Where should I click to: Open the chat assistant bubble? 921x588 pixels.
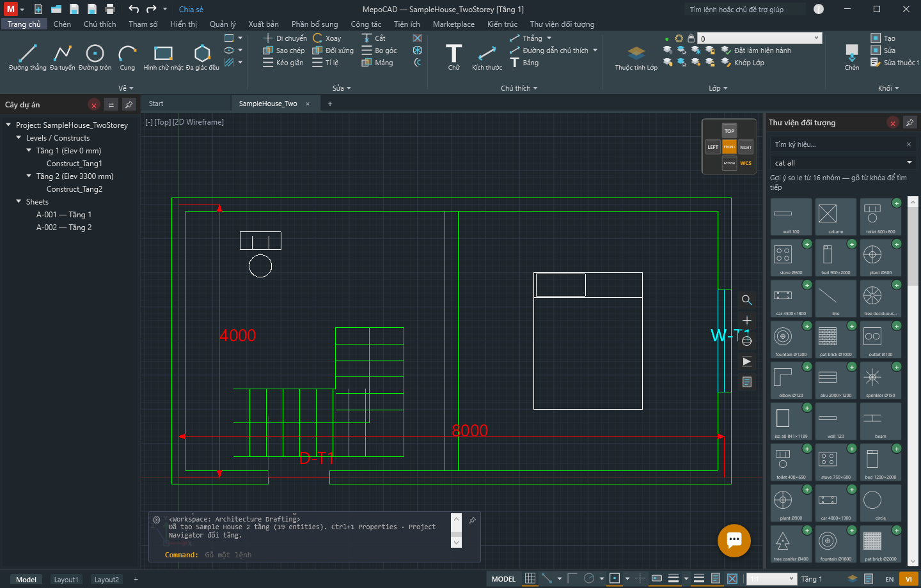[734, 540]
